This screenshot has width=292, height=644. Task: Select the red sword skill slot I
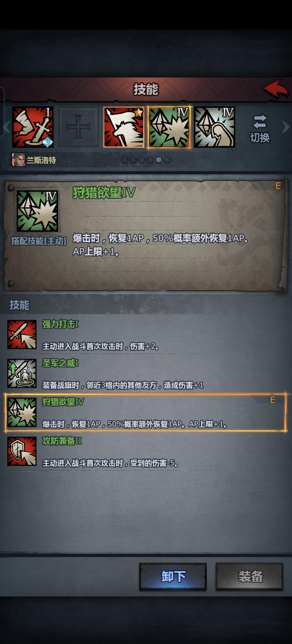pos(33,127)
